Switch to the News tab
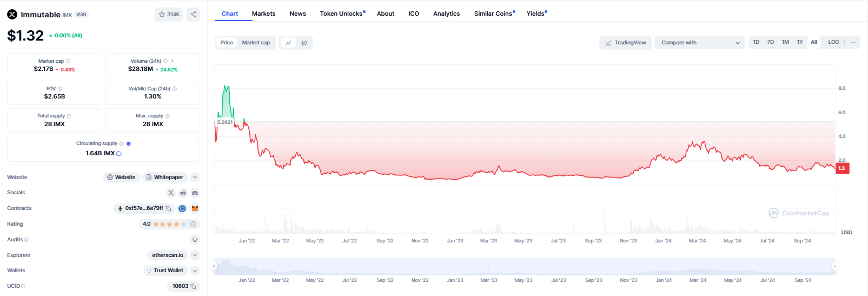 pos(298,14)
